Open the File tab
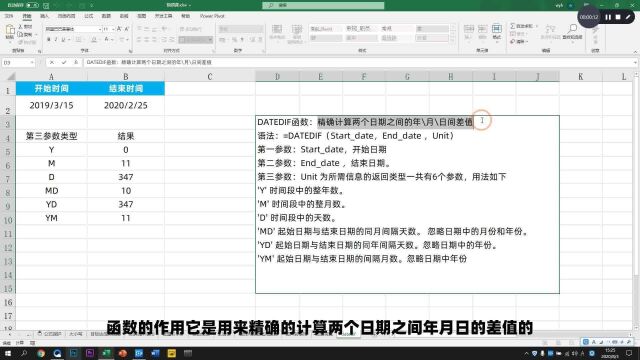 [9, 16]
